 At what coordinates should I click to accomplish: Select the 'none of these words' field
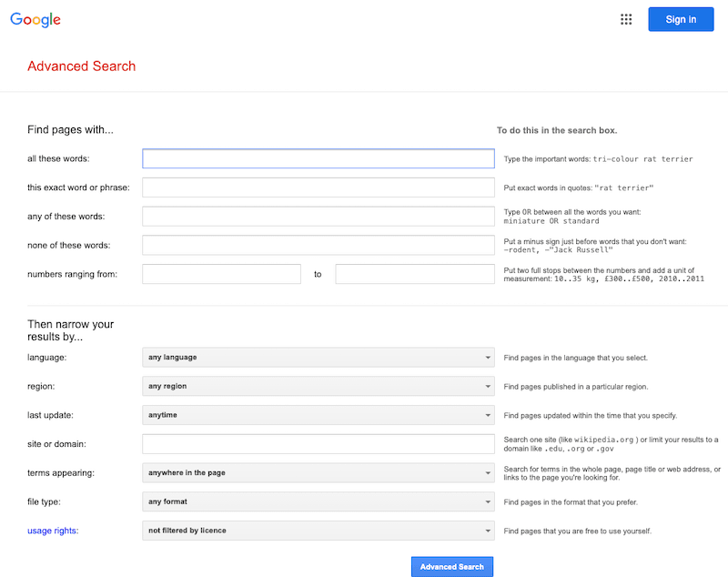tap(318, 245)
